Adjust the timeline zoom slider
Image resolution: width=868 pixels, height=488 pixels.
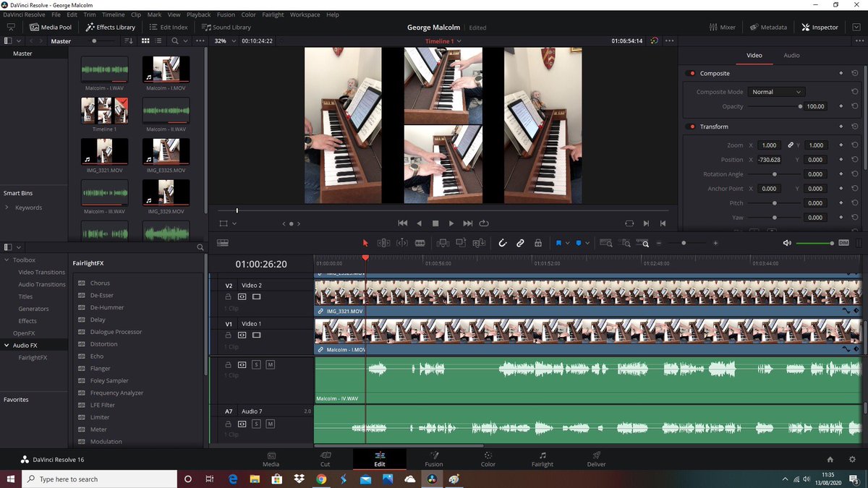point(684,244)
